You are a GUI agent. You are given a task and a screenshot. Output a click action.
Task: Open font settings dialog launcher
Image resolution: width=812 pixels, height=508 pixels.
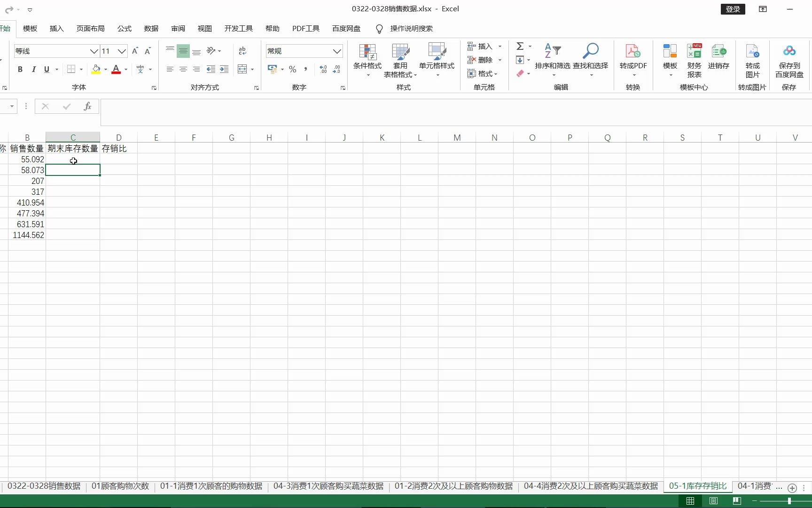coord(154,88)
